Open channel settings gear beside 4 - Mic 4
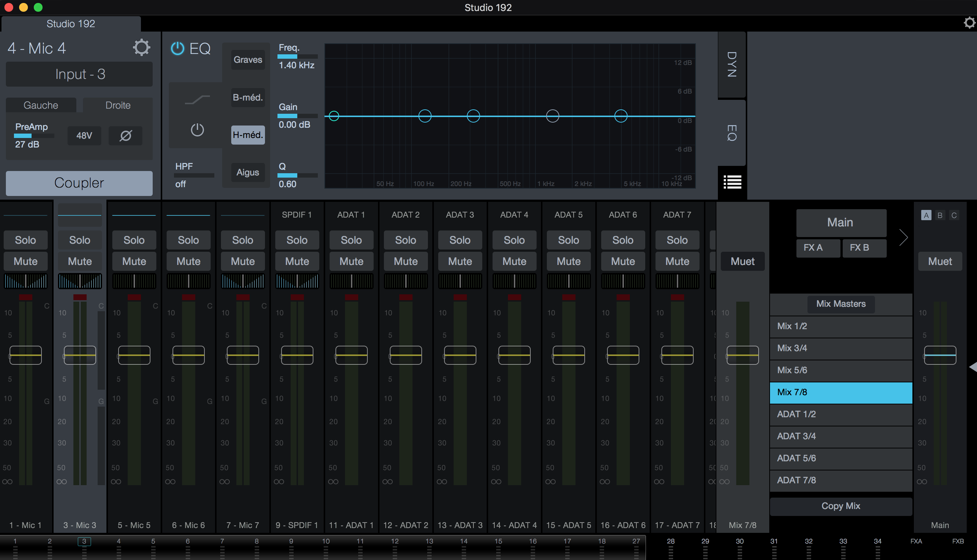This screenshot has width=977, height=560. [141, 47]
